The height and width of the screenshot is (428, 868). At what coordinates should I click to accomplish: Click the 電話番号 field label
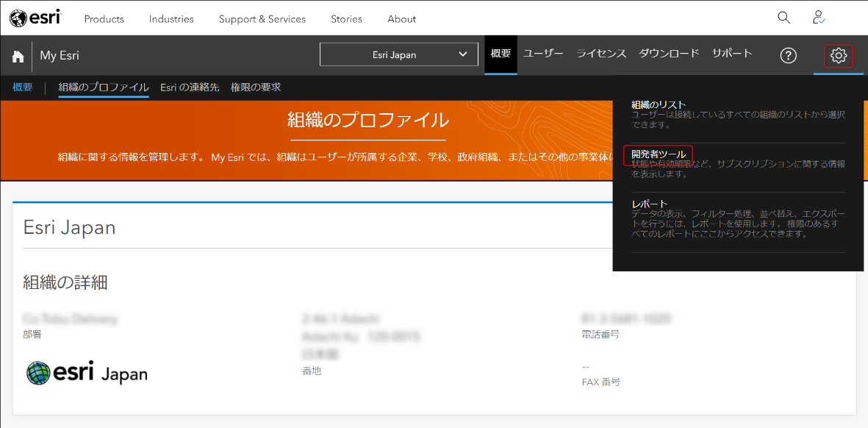600,335
